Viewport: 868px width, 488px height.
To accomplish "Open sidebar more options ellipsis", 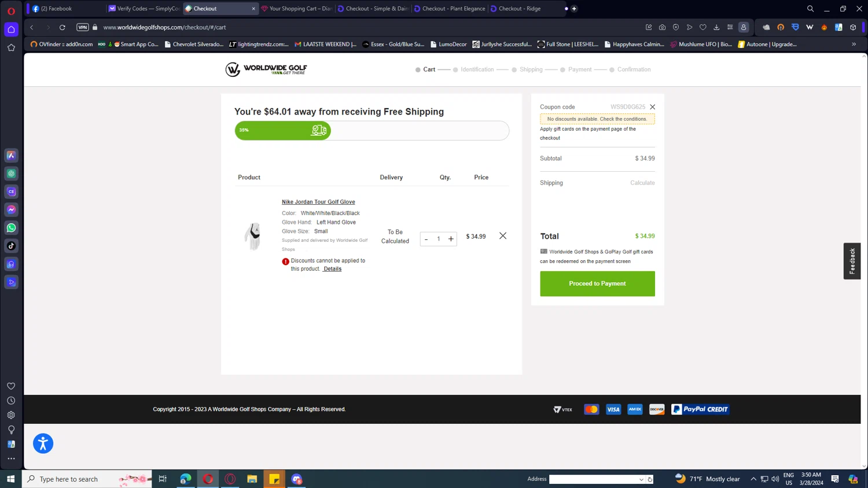I will 11,459.
